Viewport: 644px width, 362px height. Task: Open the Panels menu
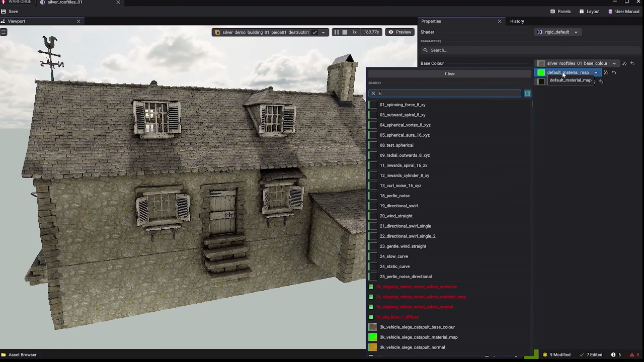560,12
